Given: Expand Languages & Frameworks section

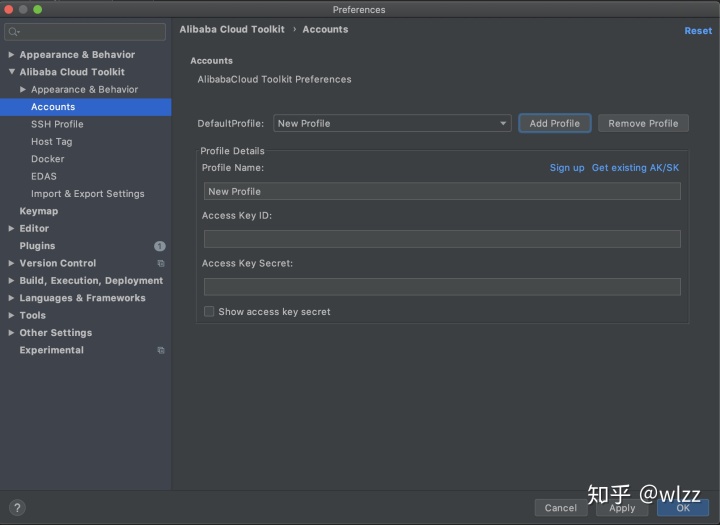Looking at the screenshot, I should 11,298.
